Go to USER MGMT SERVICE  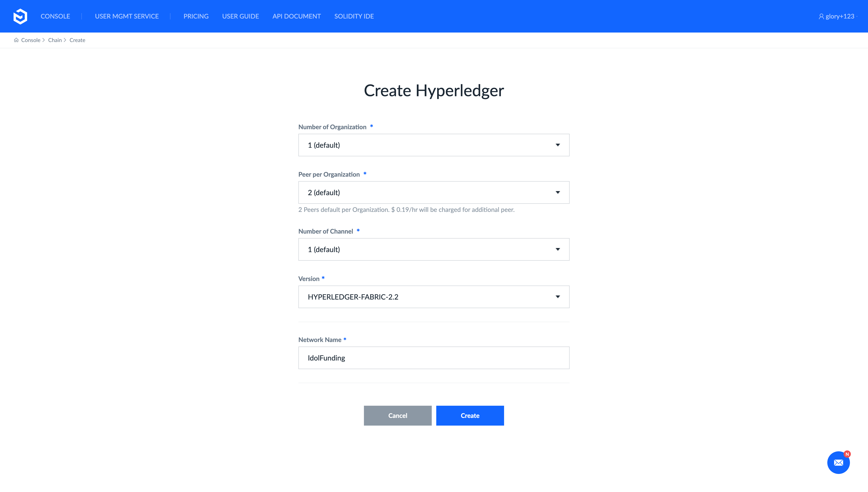(126, 16)
